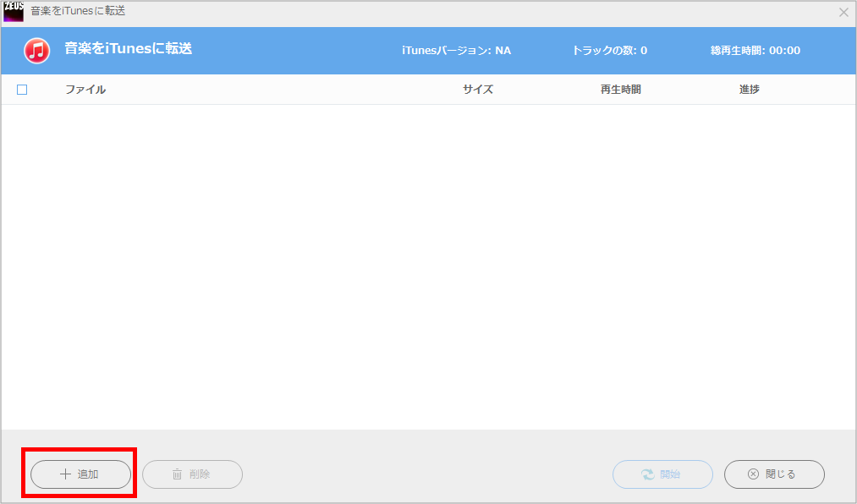Click the circled X icon beside 閉じる

coord(753,474)
